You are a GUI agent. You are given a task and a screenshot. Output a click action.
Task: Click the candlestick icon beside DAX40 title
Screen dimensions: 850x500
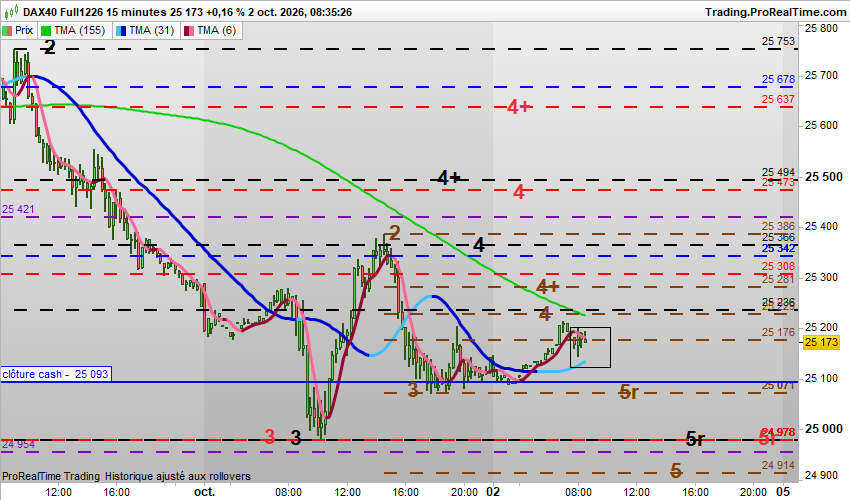click(x=11, y=11)
